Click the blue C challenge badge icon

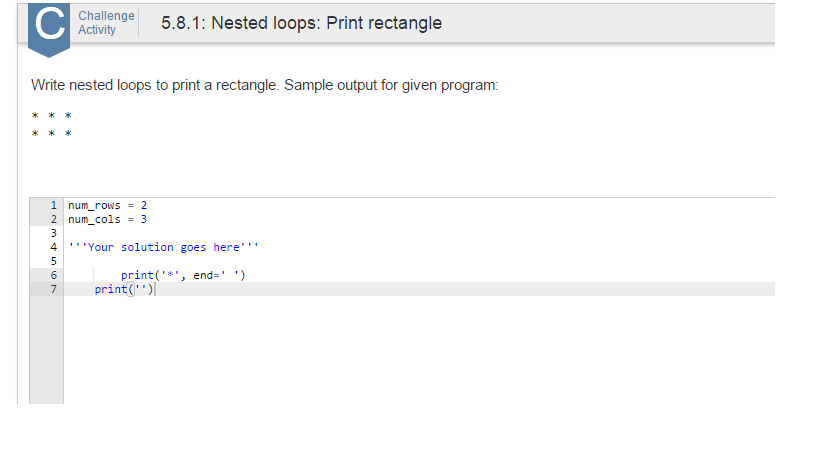pyautogui.click(x=49, y=29)
